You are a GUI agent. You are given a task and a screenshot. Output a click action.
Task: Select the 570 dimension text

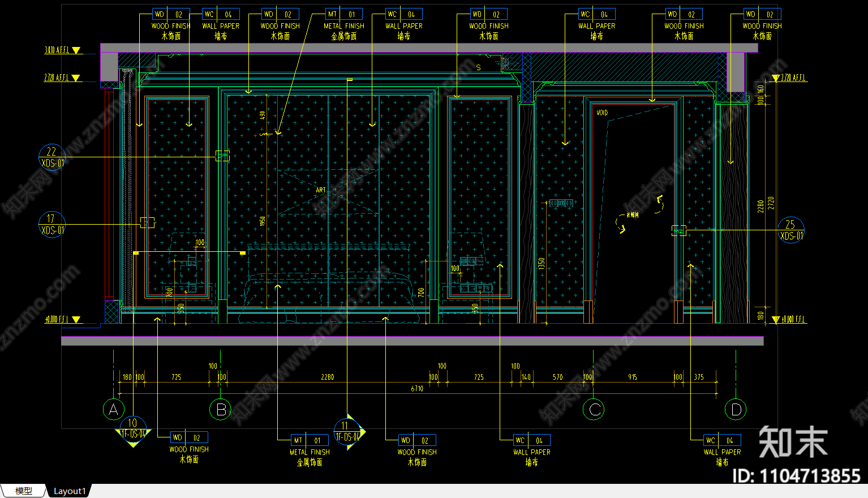(x=558, y=377)
